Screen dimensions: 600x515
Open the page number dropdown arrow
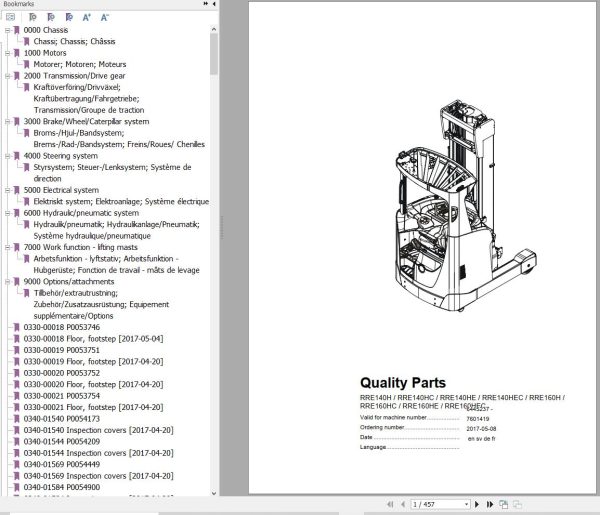(466, 504)
